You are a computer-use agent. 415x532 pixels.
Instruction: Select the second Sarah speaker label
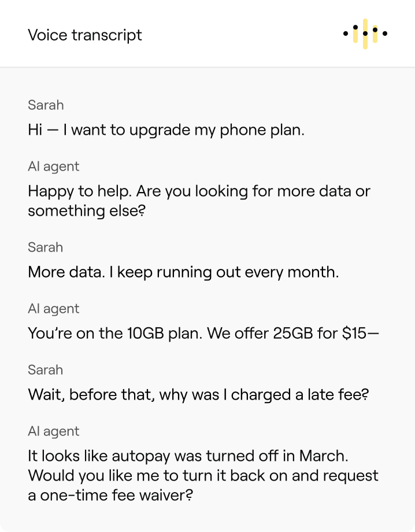coord(46,247)
